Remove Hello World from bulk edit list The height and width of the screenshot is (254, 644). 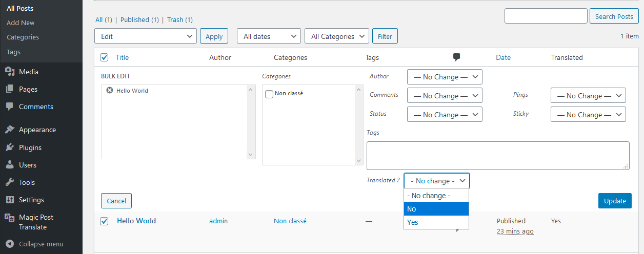(x=110, y=91)
